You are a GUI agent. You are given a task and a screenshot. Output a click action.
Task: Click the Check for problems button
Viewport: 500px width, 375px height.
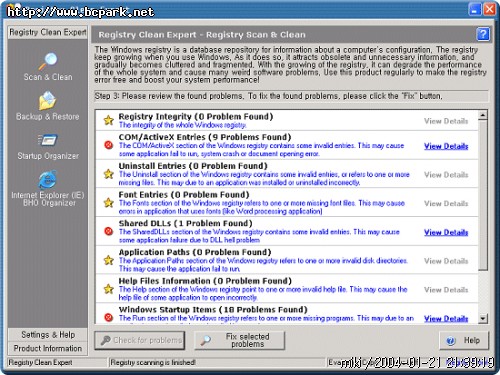coord(140,340)
